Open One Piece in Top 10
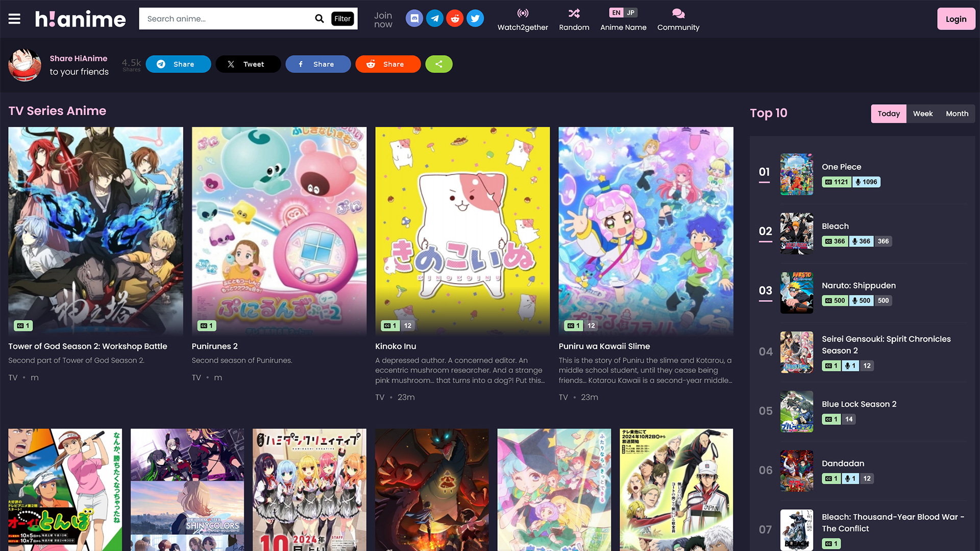The width and height of the screenshot is (980, 551). [x=841, y=167]
